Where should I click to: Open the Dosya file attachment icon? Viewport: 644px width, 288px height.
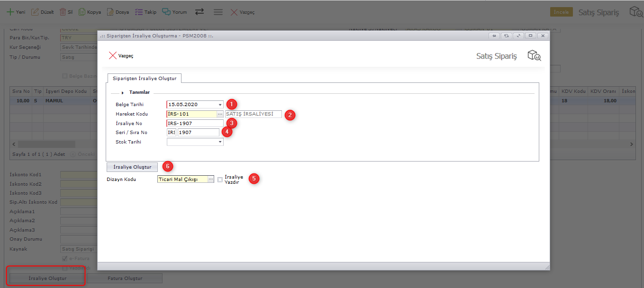(110, 12)
